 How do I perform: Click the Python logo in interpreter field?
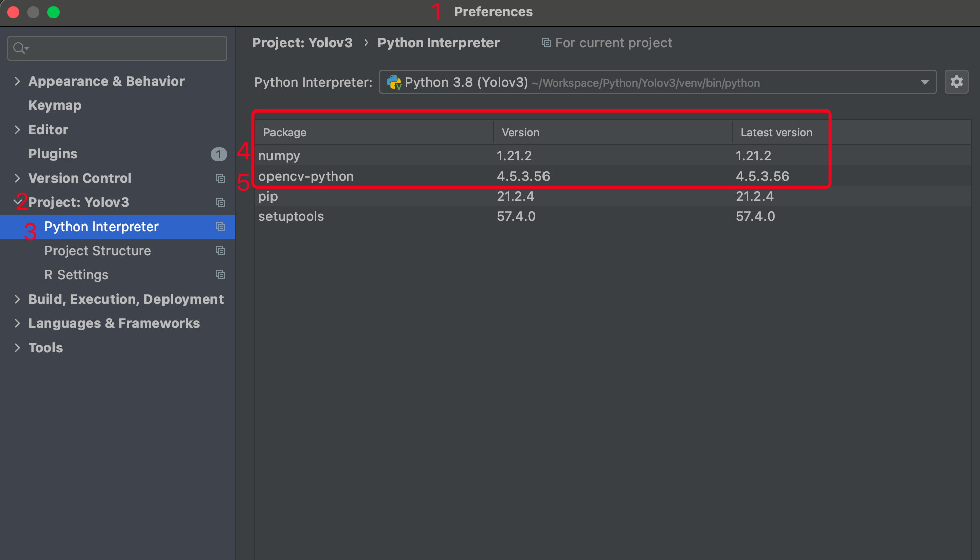394,82
